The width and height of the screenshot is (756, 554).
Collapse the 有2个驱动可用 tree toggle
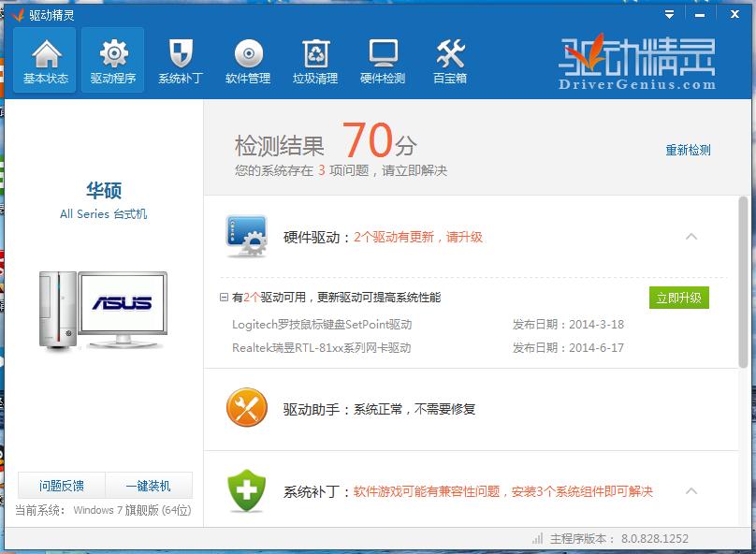[224, 298]
